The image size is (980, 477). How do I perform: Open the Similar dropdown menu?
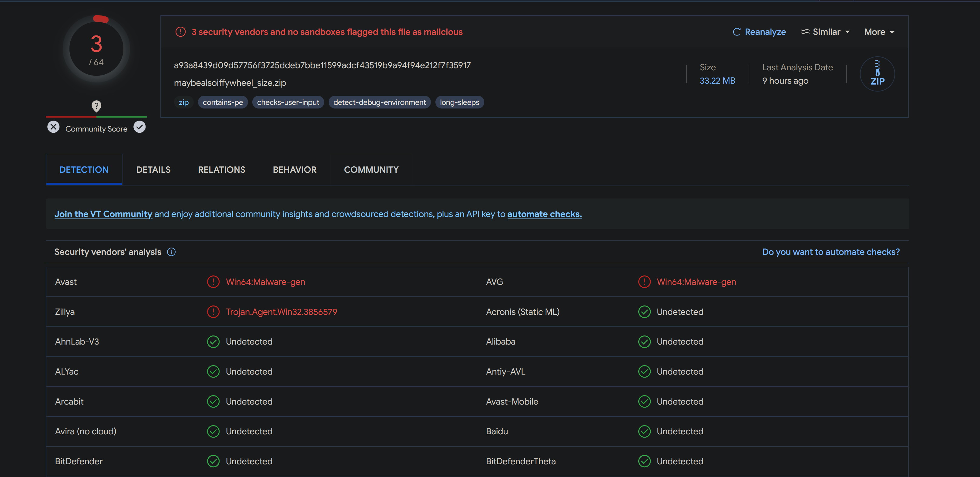click(825, 32)
